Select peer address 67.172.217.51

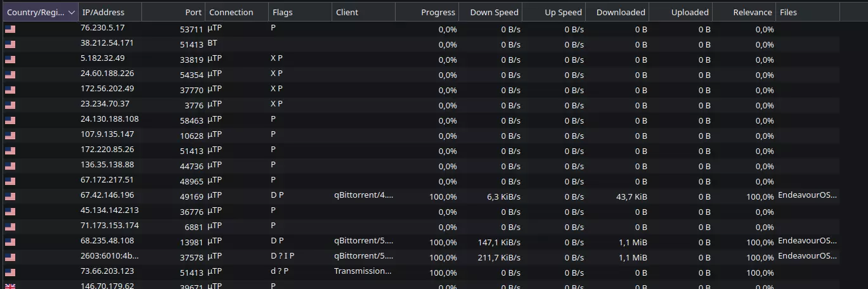tap(107, 180)
